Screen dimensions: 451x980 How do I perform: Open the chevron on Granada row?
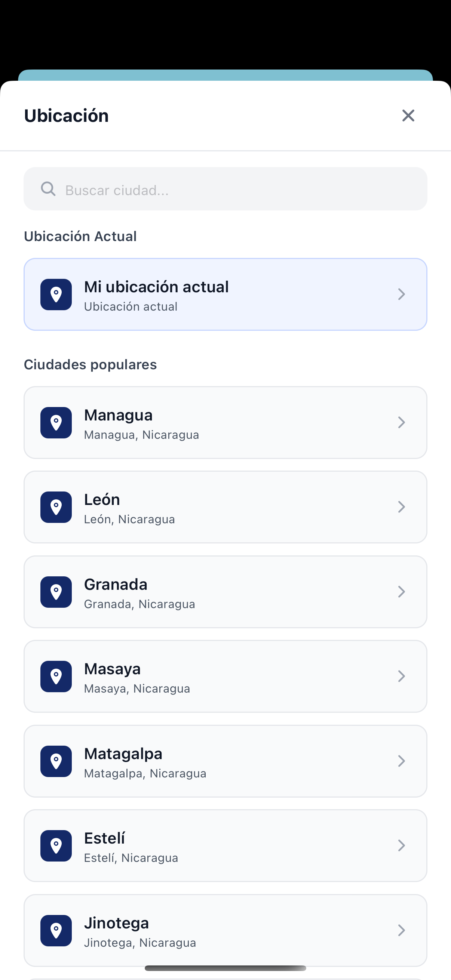401,592
